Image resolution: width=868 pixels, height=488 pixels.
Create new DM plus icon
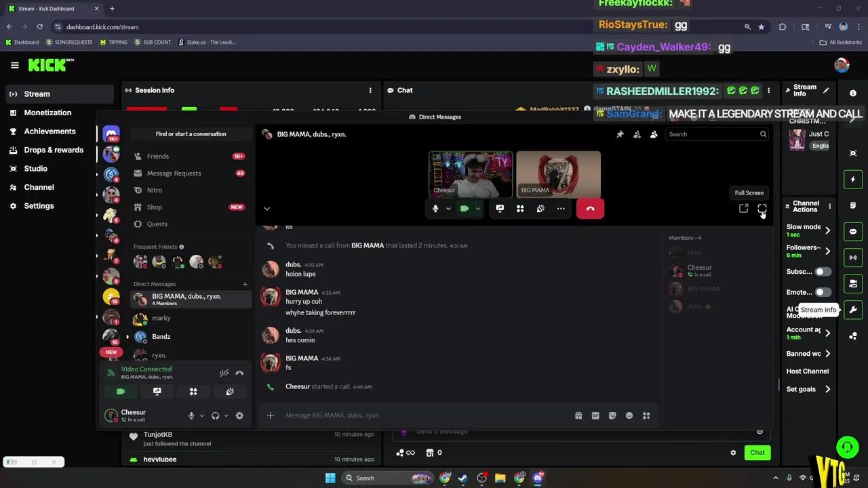245,284
